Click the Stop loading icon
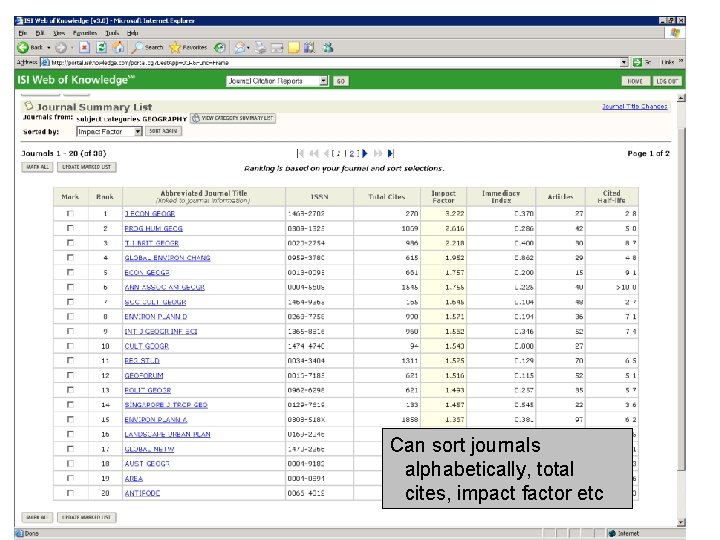Image resolution: width=720 pixels, height=540 pixels. pyautogui.click(x=84, y=47)
